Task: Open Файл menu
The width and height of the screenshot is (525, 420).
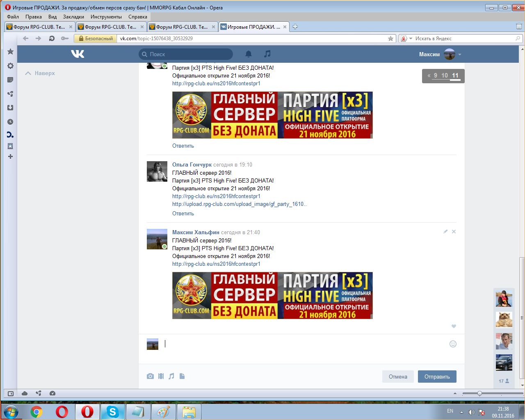Action: [13, 17]
